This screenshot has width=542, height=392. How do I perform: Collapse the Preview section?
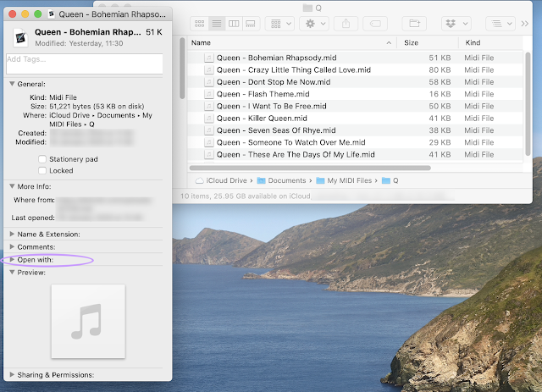12,273
